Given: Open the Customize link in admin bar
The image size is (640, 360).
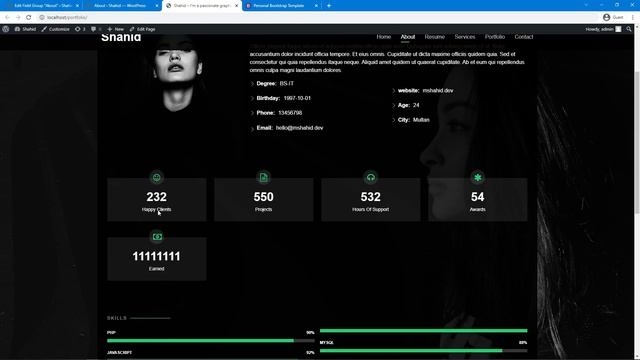Looking at the screenshot, I should pyautogui.click(x=56, y=29).
